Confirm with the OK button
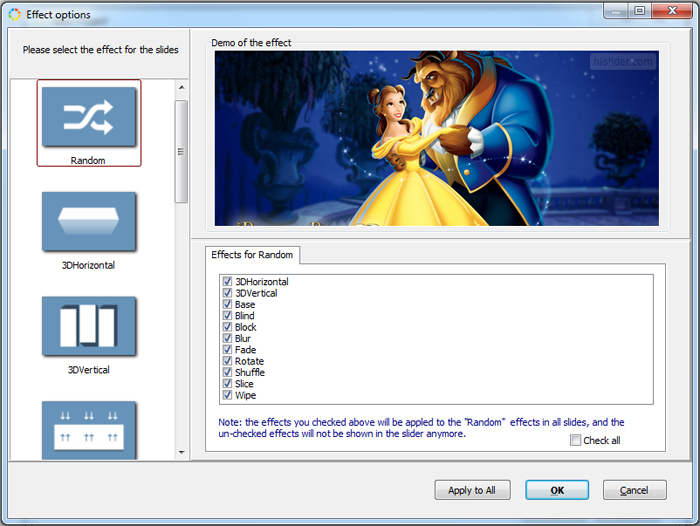Viewport: 700px width, 526px height. pyautogui.click(x=557, y=490)
